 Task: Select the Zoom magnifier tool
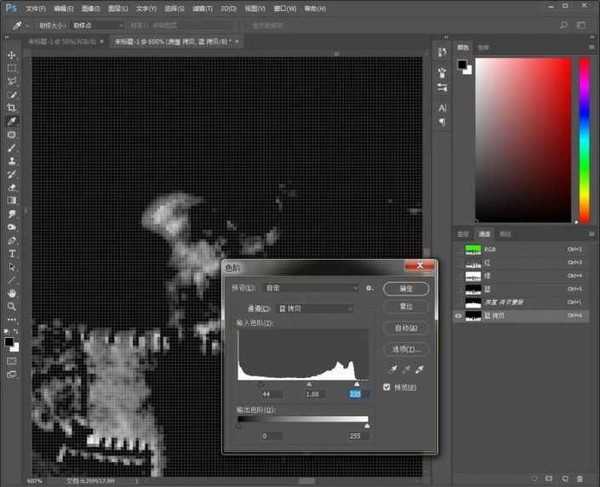point(12,306)
